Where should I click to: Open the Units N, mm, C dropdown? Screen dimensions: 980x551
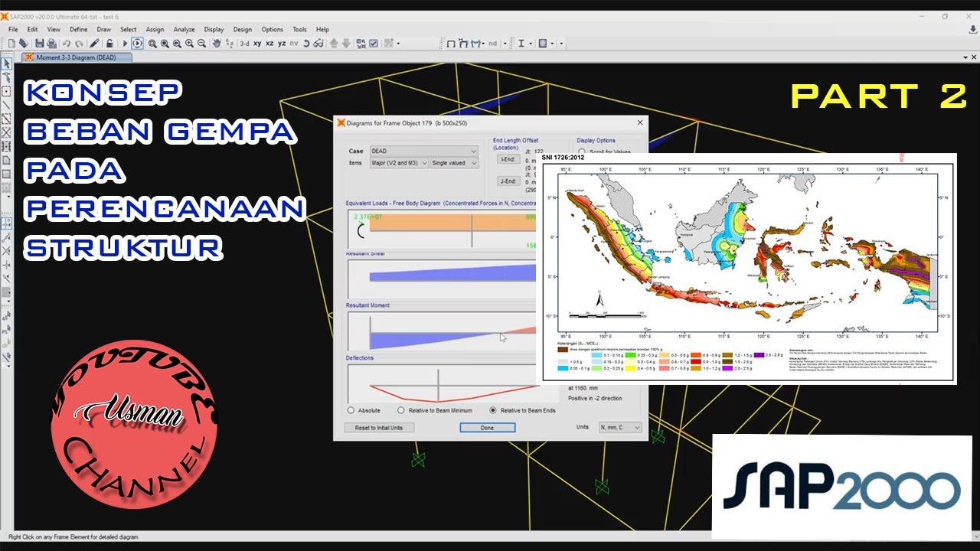coord(619,427)
